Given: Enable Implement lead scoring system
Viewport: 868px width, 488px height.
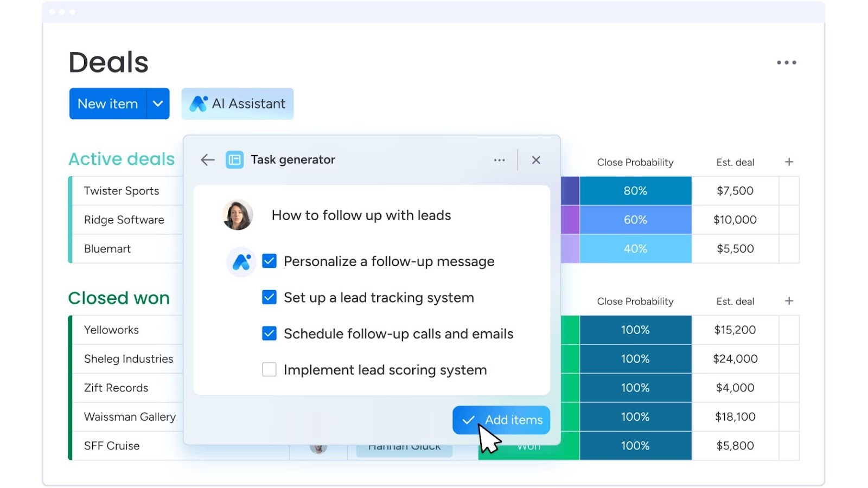Looking at the screenshot, I should pyautogui.click(x=269, y=369).
